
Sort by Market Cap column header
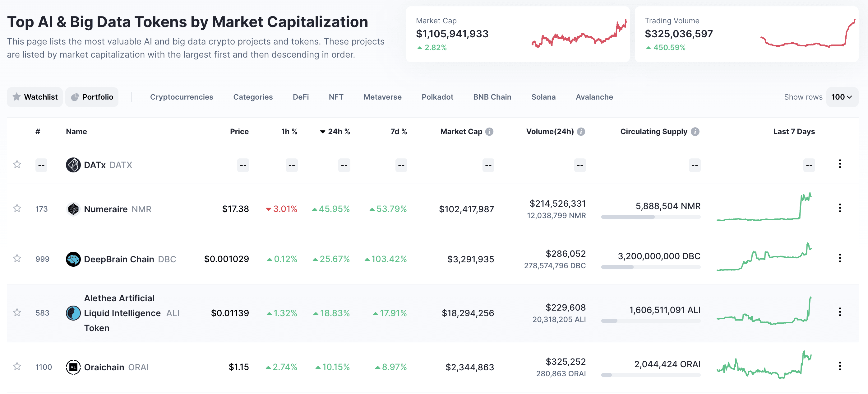point(461,132)
